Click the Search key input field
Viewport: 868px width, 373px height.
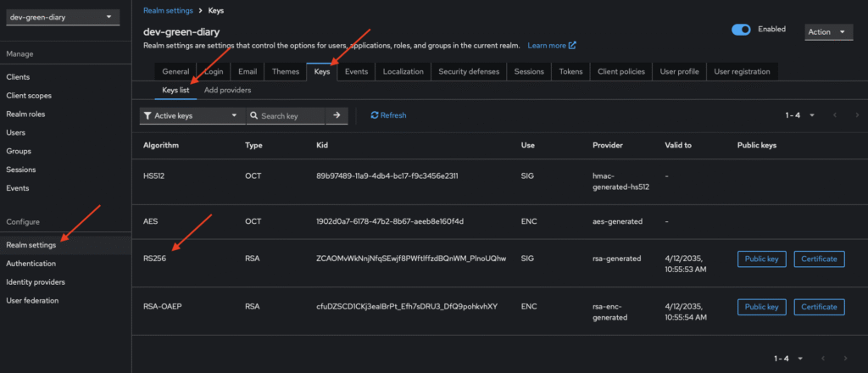tap(290, 115)
